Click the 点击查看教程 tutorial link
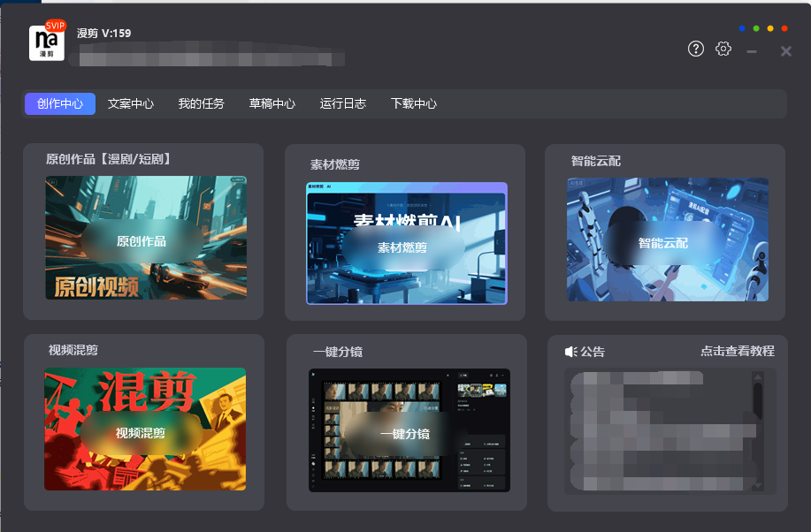 (x=738, y=351)
